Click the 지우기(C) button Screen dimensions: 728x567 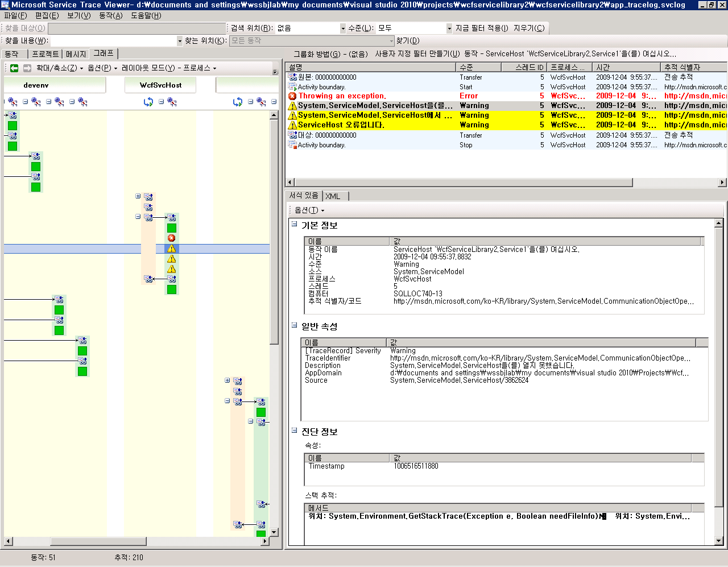coord(529,28)
